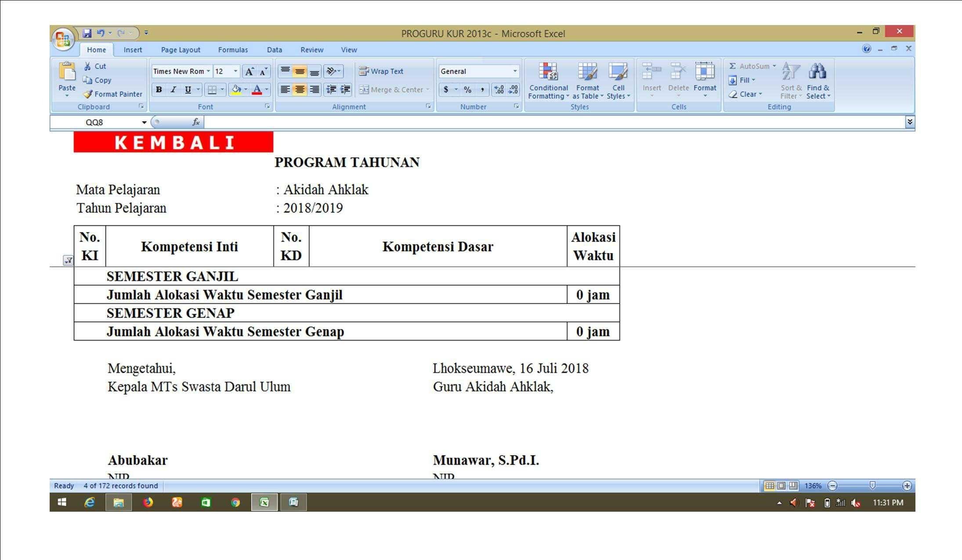Align text to the left

[x=285, y=90]
